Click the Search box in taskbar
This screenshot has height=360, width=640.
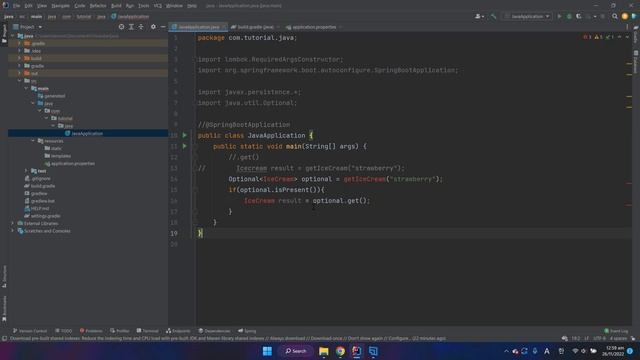(296, 351)
